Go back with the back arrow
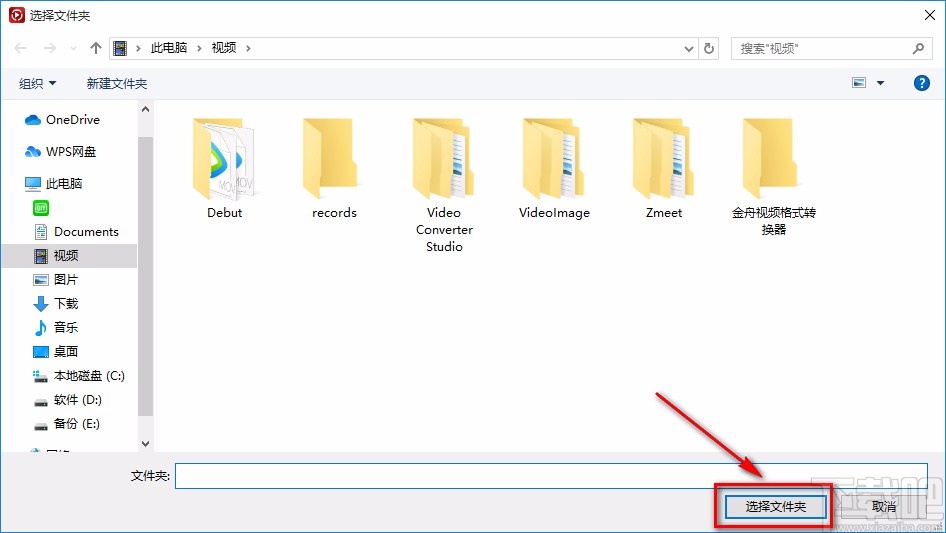This screenshot has height=533, width=946. tap(20, 48)
